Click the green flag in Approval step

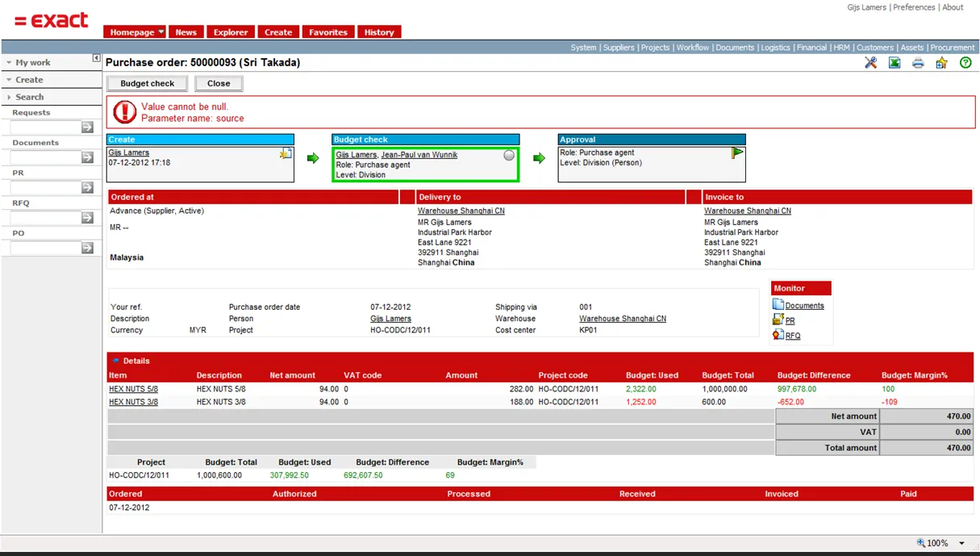736,153
